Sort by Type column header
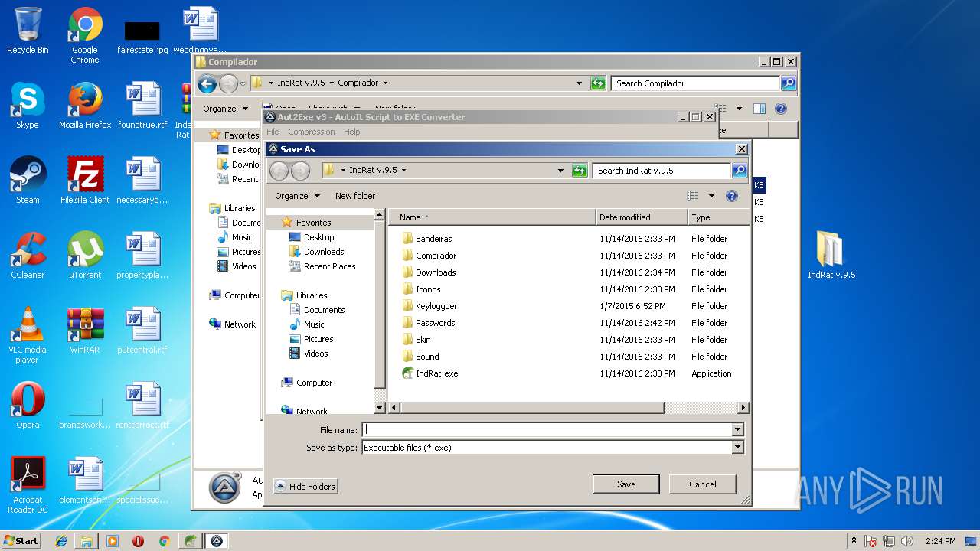Screen dimensions: 980x551 pyautogui.click(x=718, y=217)
